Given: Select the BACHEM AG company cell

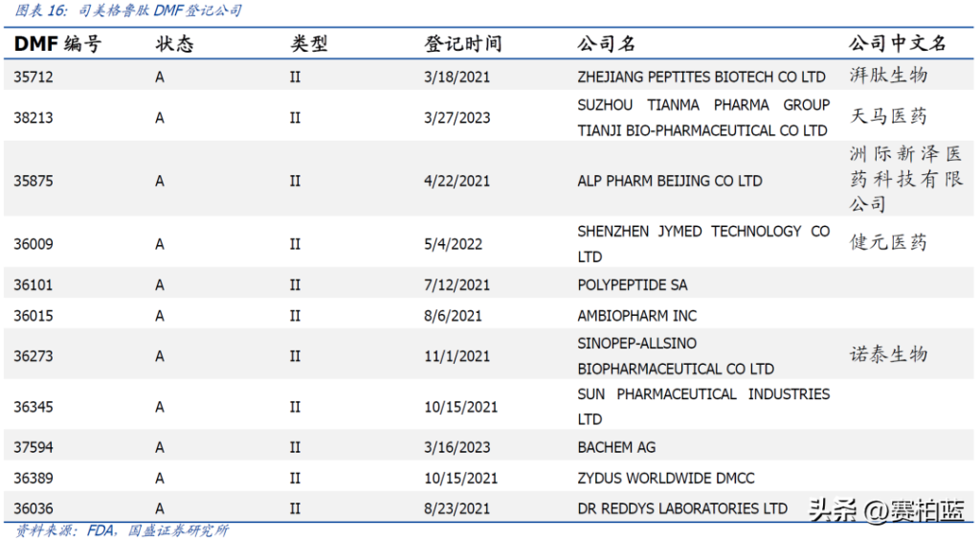Looking at the screenshot, I should (616, 447).
